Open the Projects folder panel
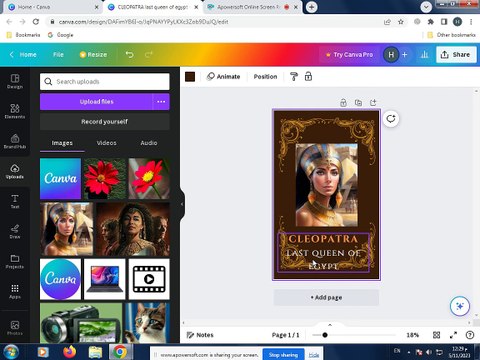Screen dimensions: 480x360 point(15,261)
